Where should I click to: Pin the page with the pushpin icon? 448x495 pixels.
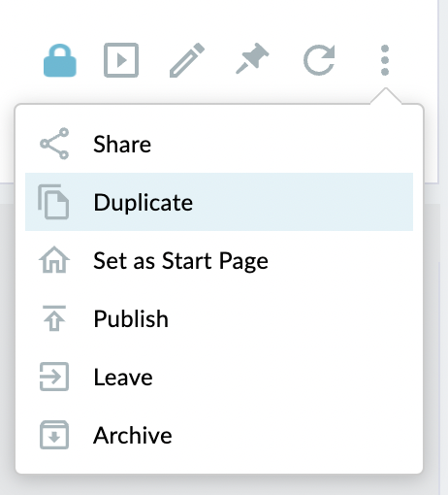tap(252, 58)
